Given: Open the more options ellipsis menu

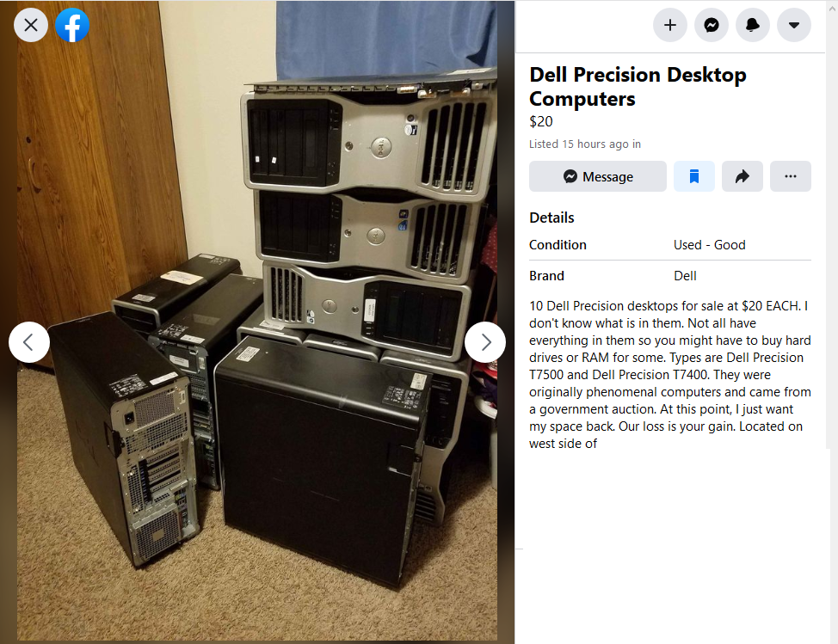Looking at the screenshot, I should click(x=790, y=176).
